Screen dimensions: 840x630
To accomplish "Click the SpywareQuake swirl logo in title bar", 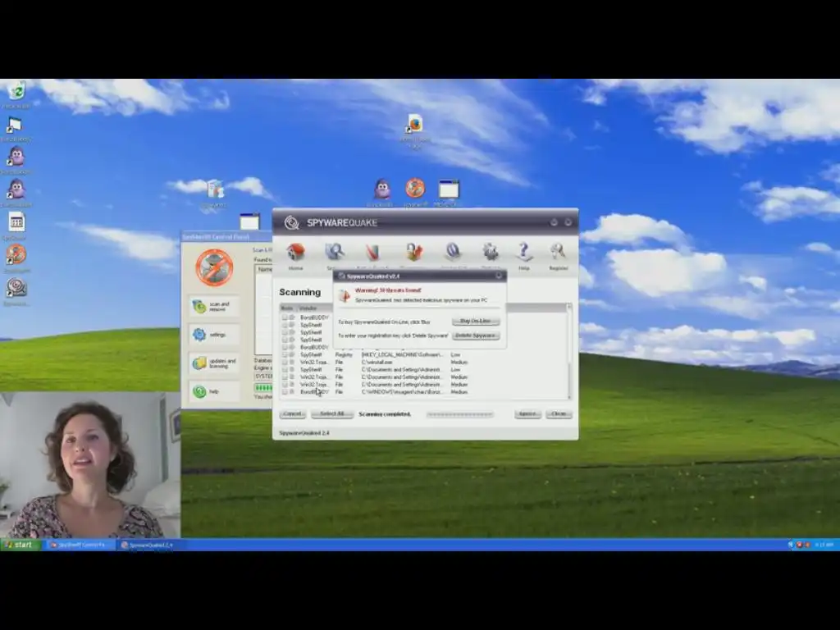I will tap(291, 222).
